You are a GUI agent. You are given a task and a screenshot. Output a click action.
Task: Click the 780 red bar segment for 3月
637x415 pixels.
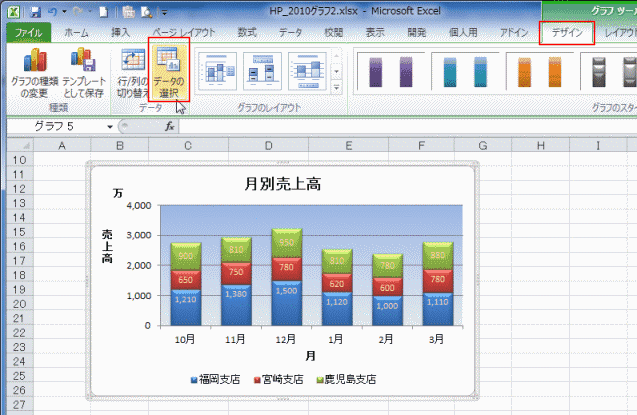(438, 281)
